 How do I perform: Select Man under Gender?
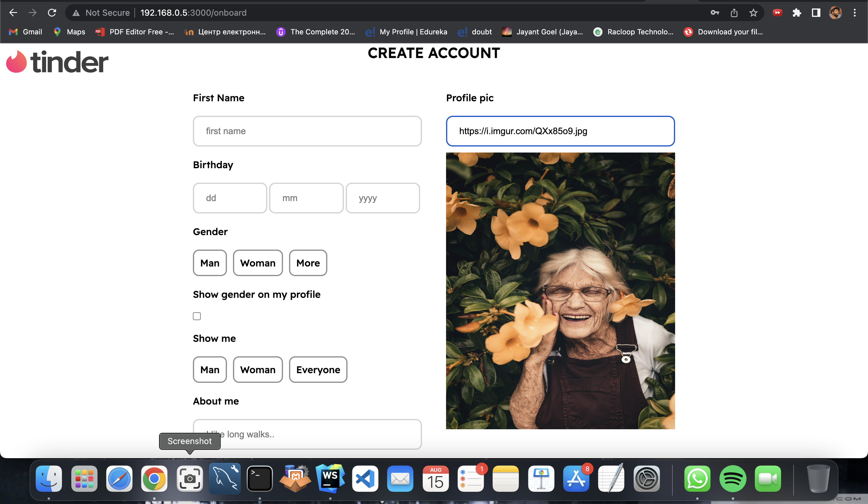point(210,263)
